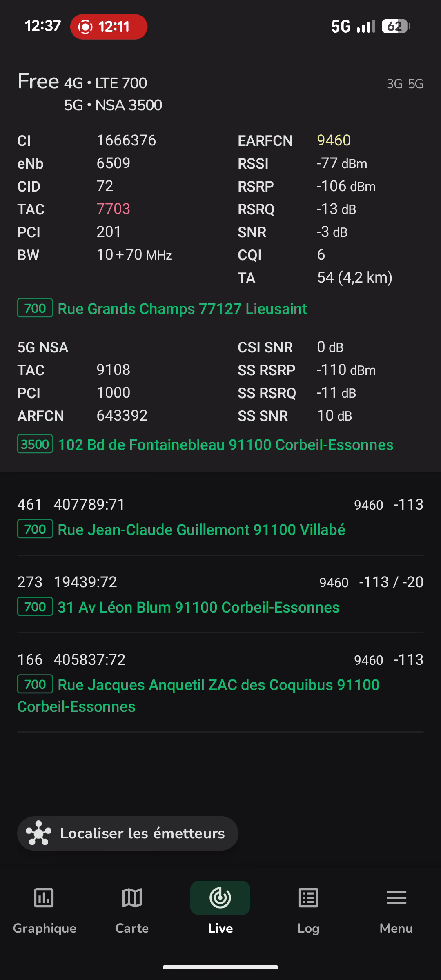Open Rue Grands Champs Lieusaint address
Image resolution: width=441 pixels, height=980 pixels.
(182, 309)
